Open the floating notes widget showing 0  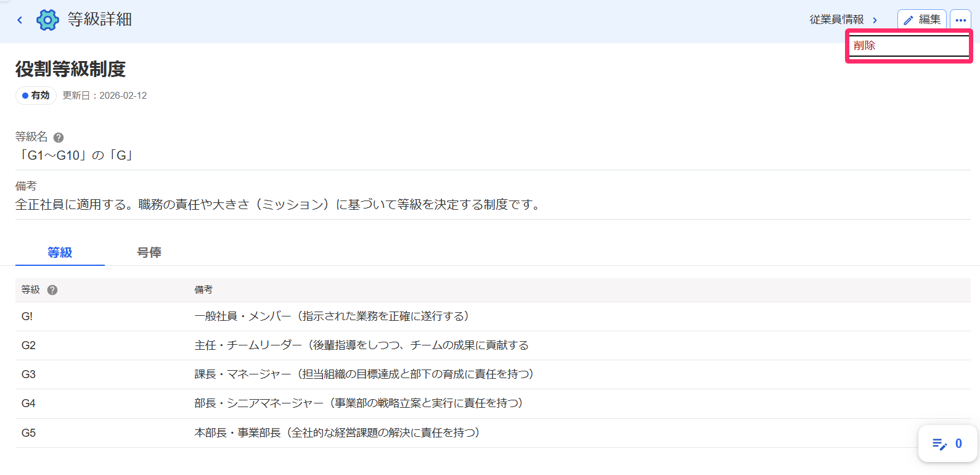(947, 444)
